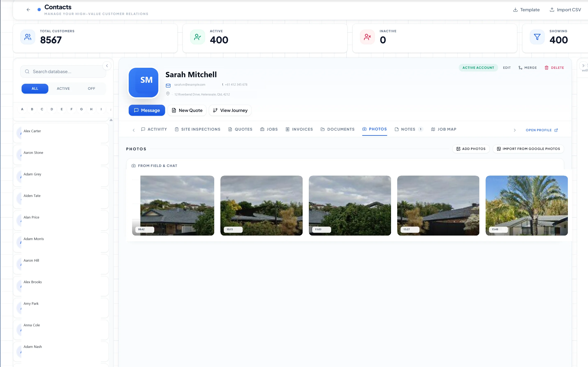Filter contacts by letter A
The height and width of the screenshot is (367, 588).
pyautogui.click(x=22, y=109)
